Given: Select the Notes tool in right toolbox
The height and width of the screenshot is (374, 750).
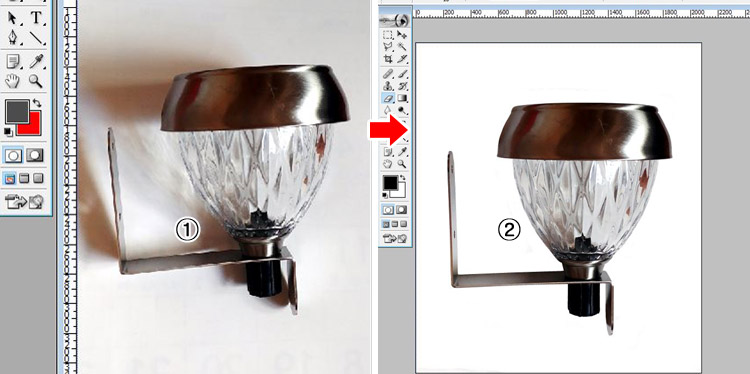Looking at the screenshot, I should pyautogui.click(x=388, y=152).
